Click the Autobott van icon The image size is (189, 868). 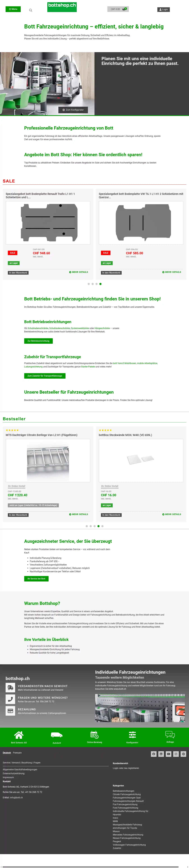pyautogui.click(x=57, y=735)
